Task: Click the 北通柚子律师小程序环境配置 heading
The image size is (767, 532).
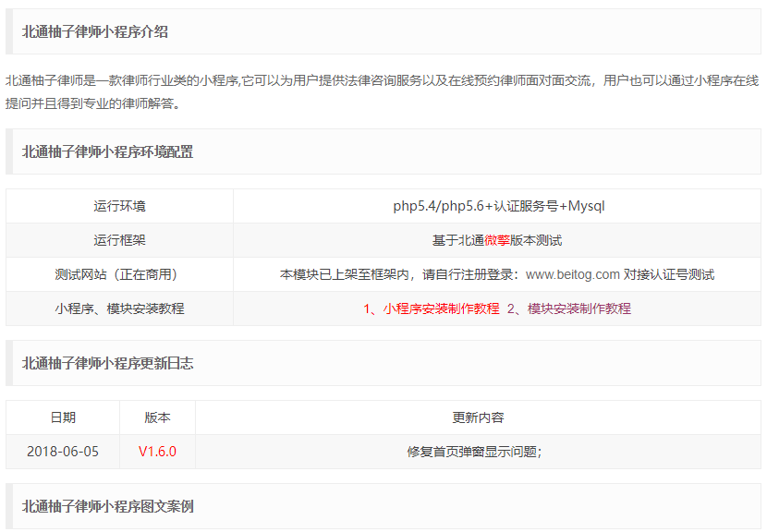Action: (107, 151)
